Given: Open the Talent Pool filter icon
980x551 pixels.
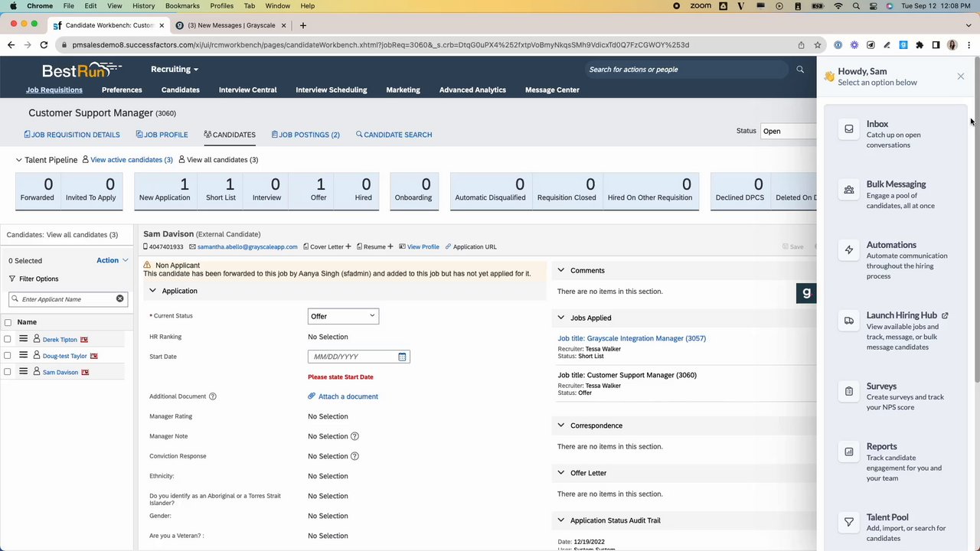Looking at the screenshot, I should click(x=848, y=522).
